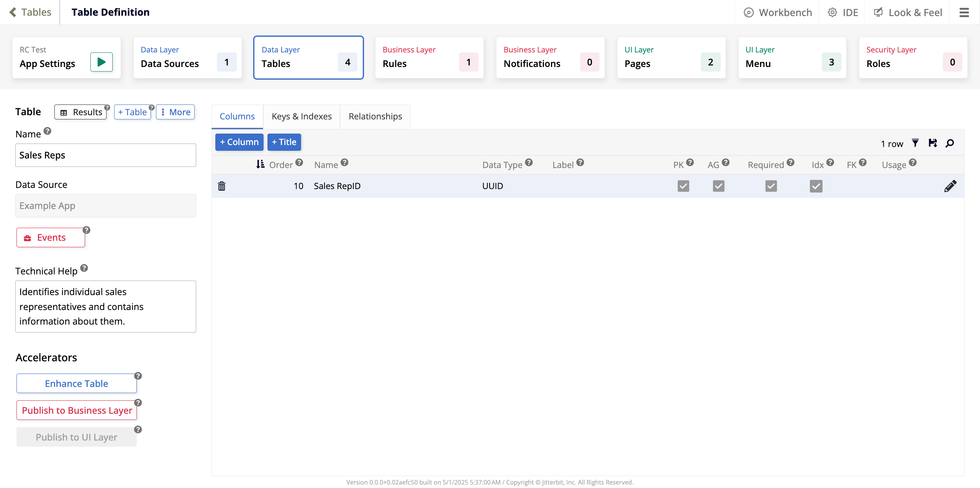Expand the More options dropdown
The height and width of the screenshot is (488, 980).
pos(175,112)
